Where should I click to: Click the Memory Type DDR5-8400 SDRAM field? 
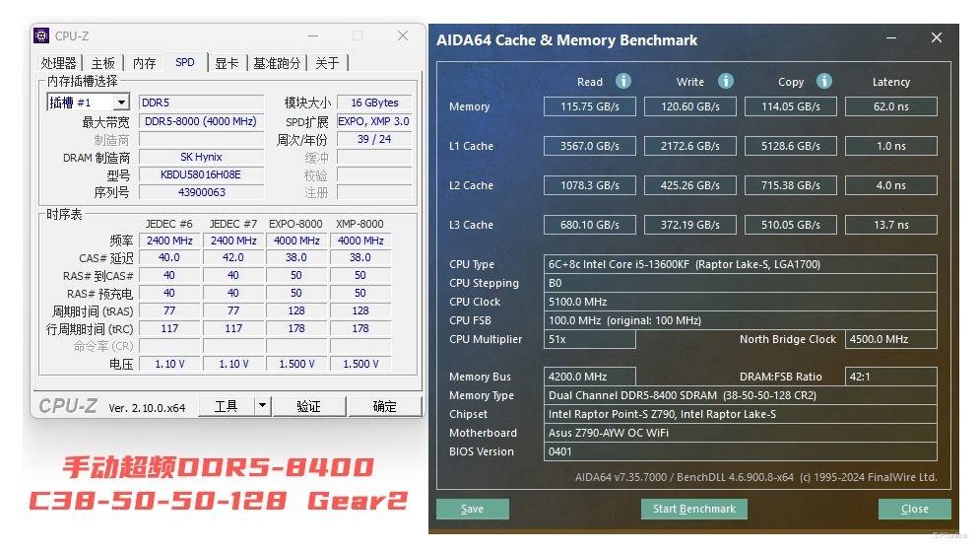click(740, 395)
